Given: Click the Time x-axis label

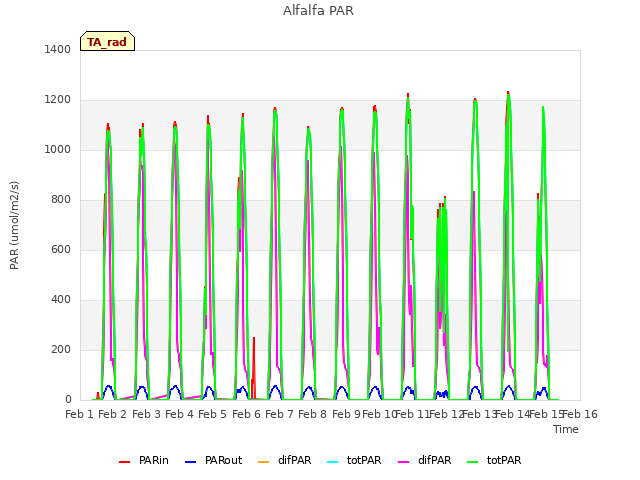Looking at the screenshot, I should pos(566,429).
